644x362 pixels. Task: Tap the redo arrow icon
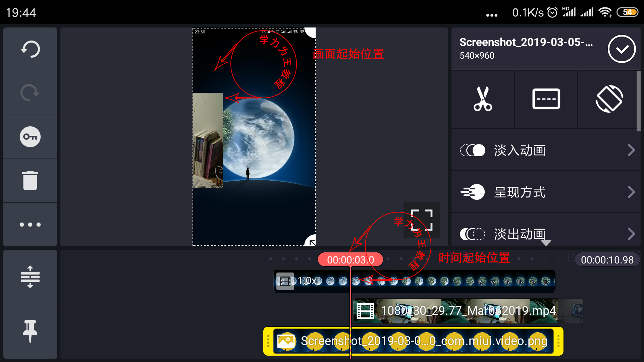point(30,93)
